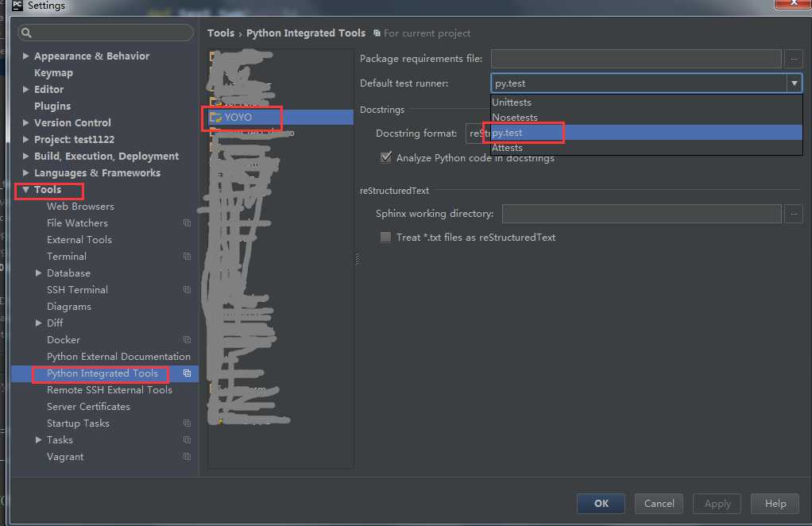This screenshot has height=526, width=812.
Task: Open File Watchers settings
Action: point(77,223)
